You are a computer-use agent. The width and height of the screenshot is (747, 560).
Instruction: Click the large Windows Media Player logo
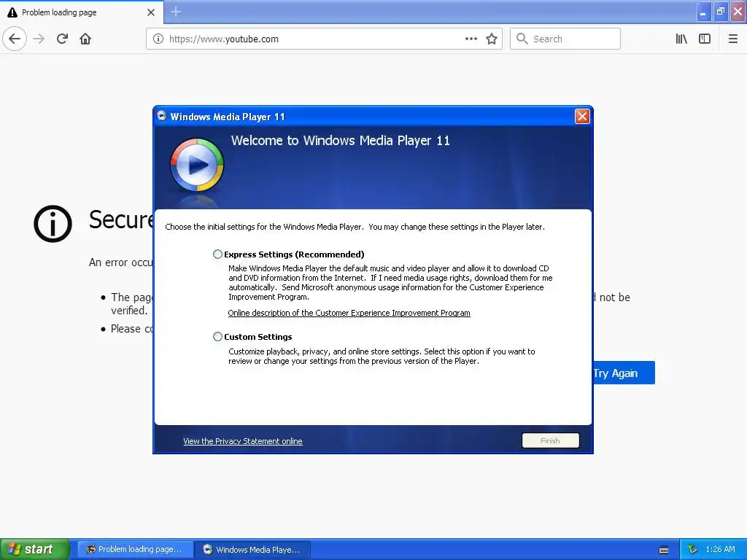pyautogui.click(x=197, y=166)
